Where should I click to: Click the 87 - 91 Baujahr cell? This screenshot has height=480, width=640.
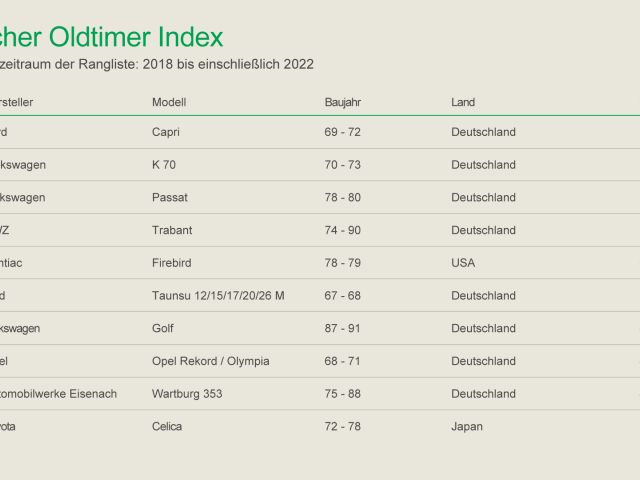(x=343, y=328)
